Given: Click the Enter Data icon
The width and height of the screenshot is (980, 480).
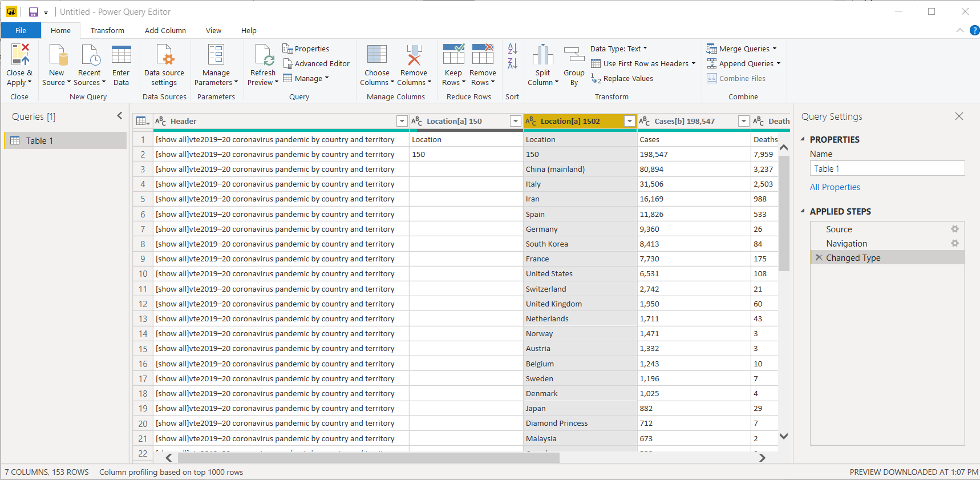Looking at the screenshot, I should tap(121, 55).
